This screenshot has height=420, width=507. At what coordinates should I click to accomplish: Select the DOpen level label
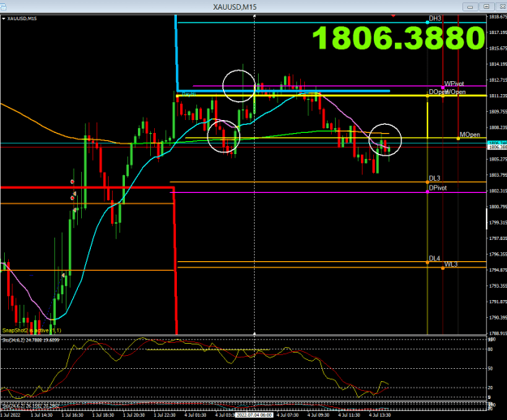click(436, 92)
